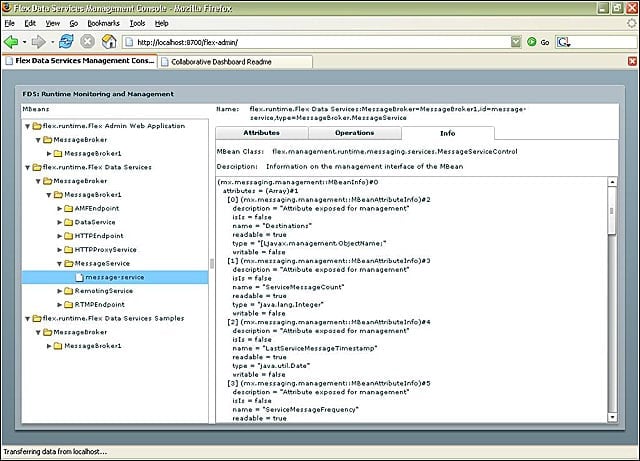This screenshot has width=640, height=461.
Task: Switch to the Attributes tab
Action: tap(262, 133)
